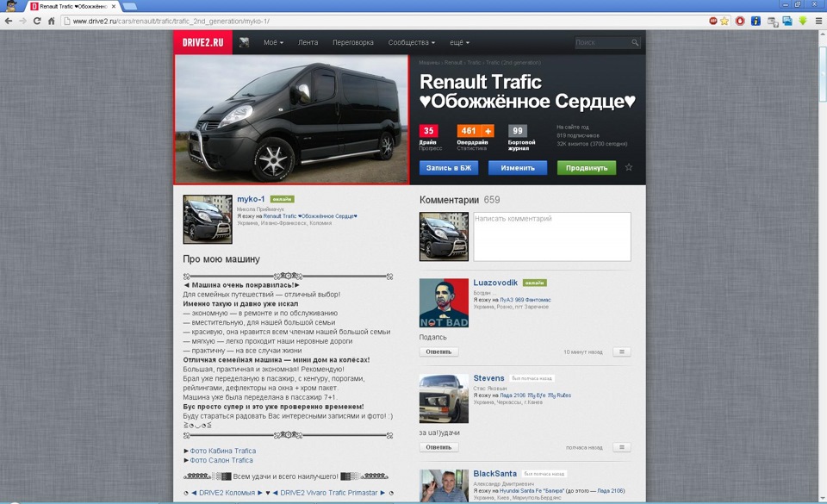Click the DRIVE2.RU logo
This screenshot has width=827, height=504.
(203, 42)
